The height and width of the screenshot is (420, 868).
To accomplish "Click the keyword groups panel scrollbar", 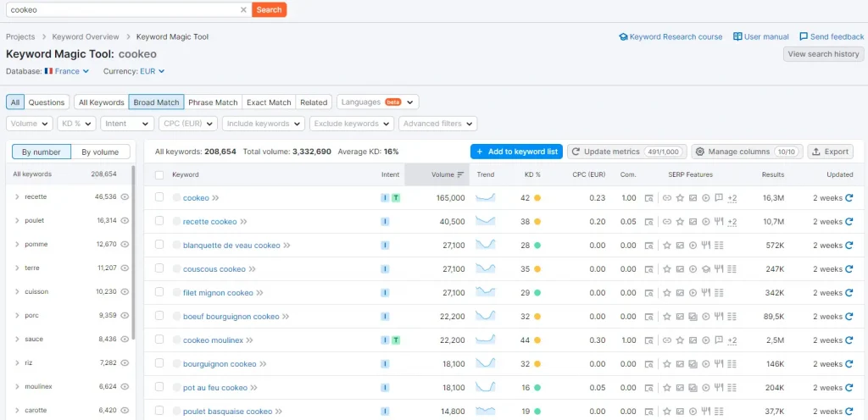I will (133, 251).
